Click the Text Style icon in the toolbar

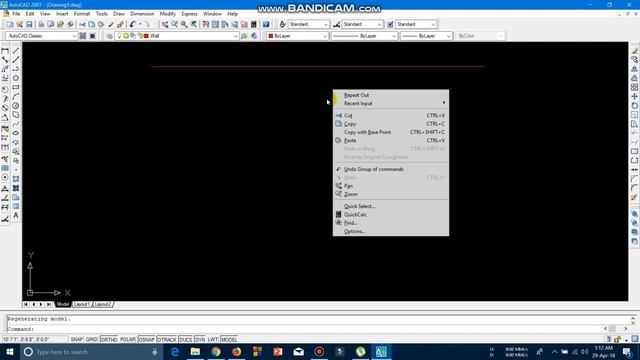click(282, 24)
